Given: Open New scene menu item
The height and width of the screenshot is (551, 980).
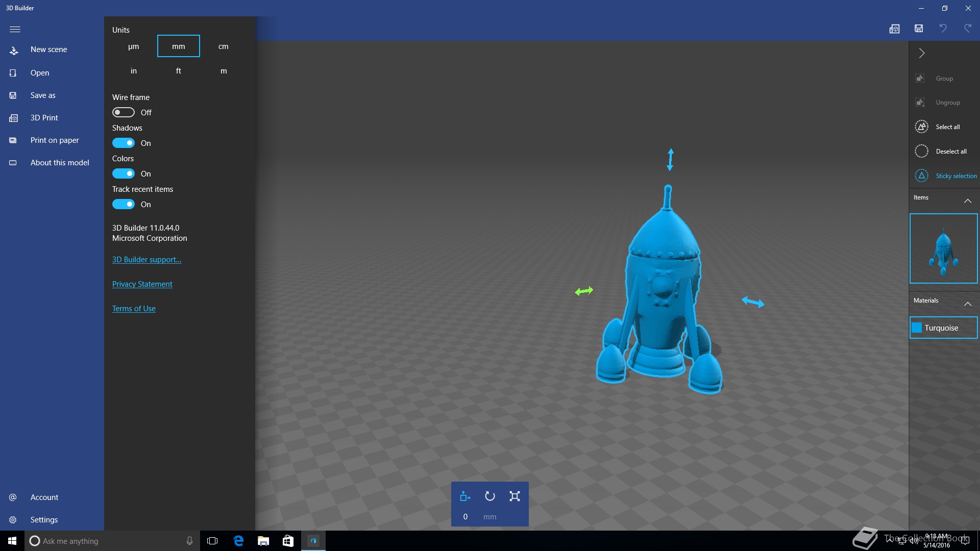Looking at the screenshot, I should click(x=52, y=49).
